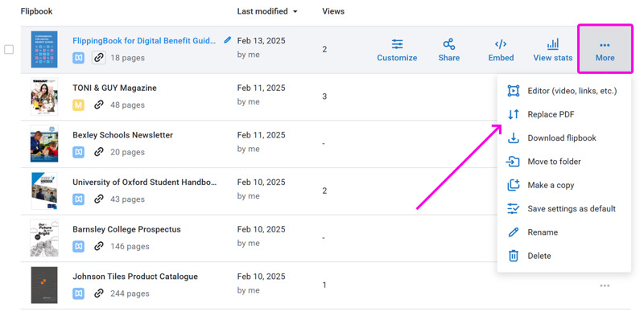Copy link icon on TONI & GUY Magazine
This screenshot has width=644, height=312.
point(98,105)
